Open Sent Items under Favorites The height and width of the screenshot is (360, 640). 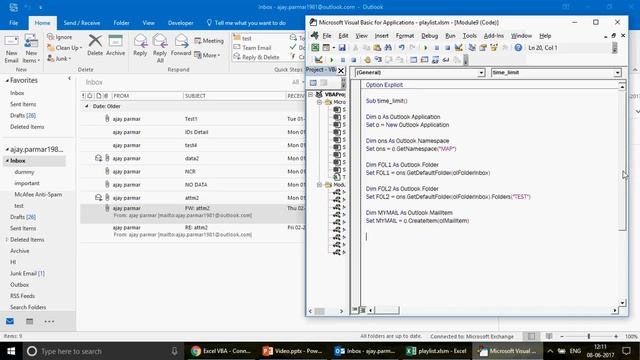pyautogui.click(x=23, y=104)
